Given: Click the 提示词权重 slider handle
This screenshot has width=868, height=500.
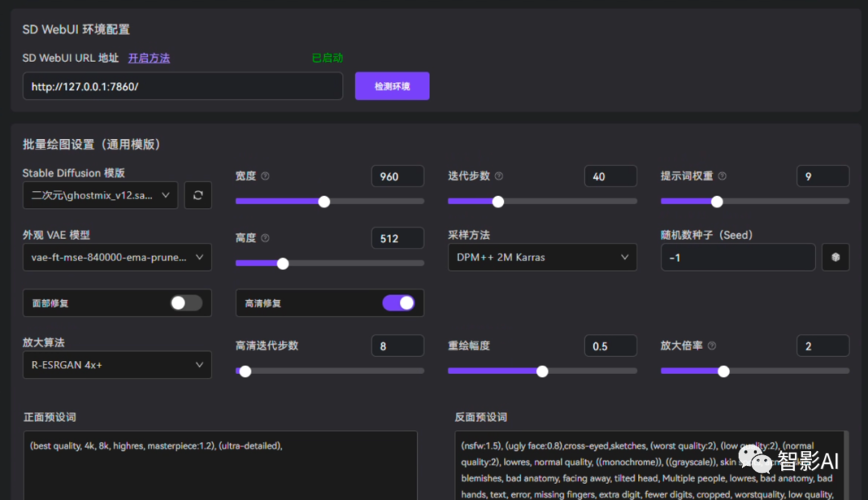Looking at the screenshot, I should point(717,202).
